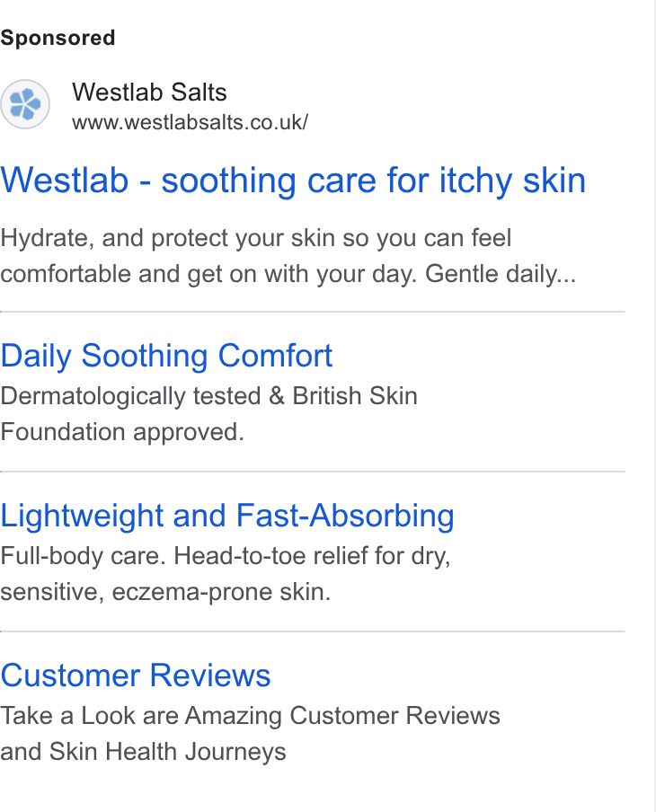Click 'Dermatologically tested & British Skin' text
656x812 pixels.
tap(208, 396)
